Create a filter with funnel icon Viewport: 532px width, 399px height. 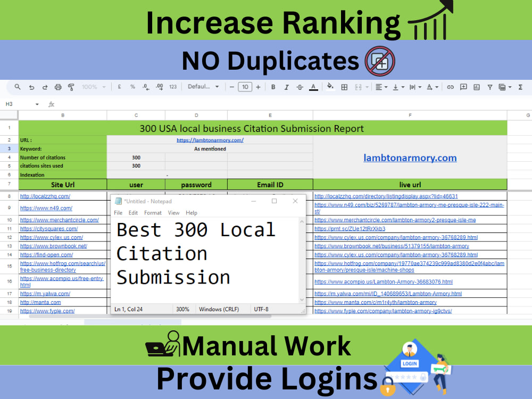(490, 87)
